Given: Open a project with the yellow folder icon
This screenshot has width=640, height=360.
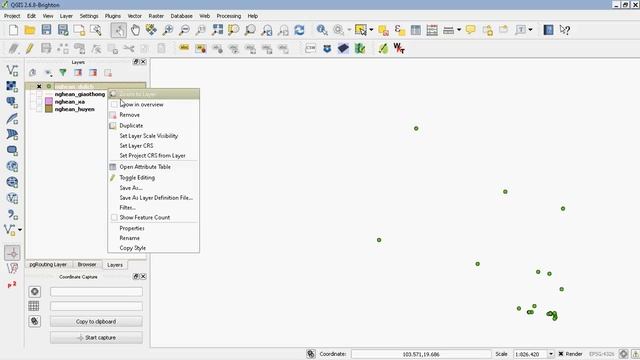Looking at the screenshot, I should [30, 30].
